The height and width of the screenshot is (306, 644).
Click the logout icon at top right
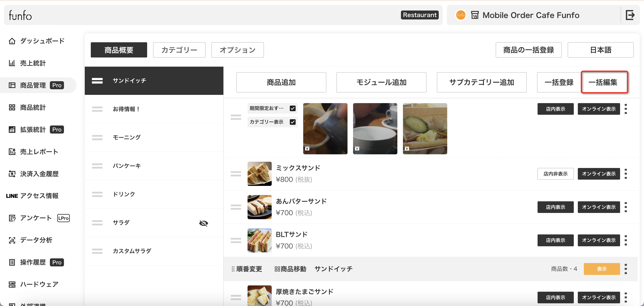[630, 15]
